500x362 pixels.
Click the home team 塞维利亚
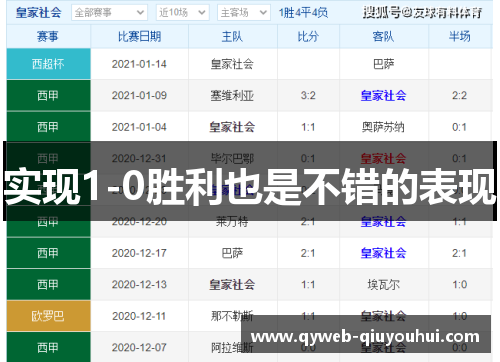[x=232, y=96]
